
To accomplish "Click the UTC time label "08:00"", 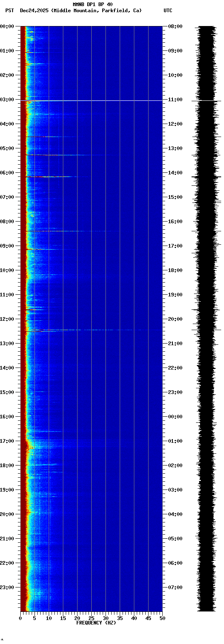I will coord(175,26).
